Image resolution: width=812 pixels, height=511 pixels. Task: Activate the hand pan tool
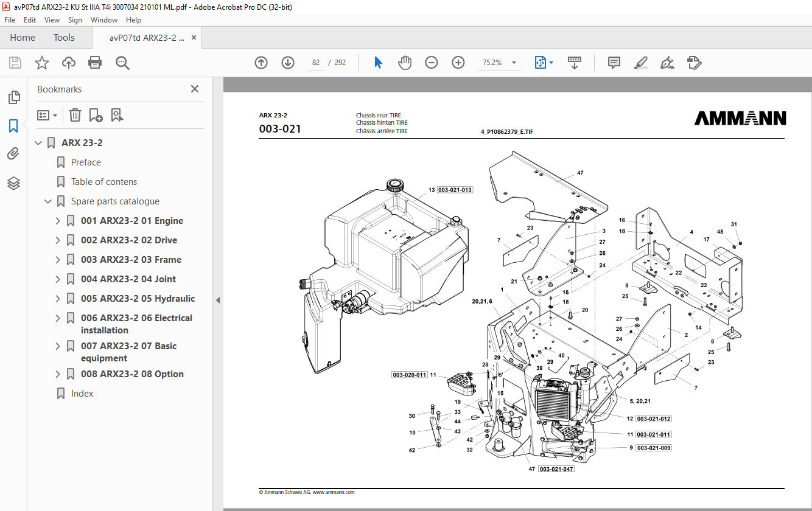[x=405, y=63]
